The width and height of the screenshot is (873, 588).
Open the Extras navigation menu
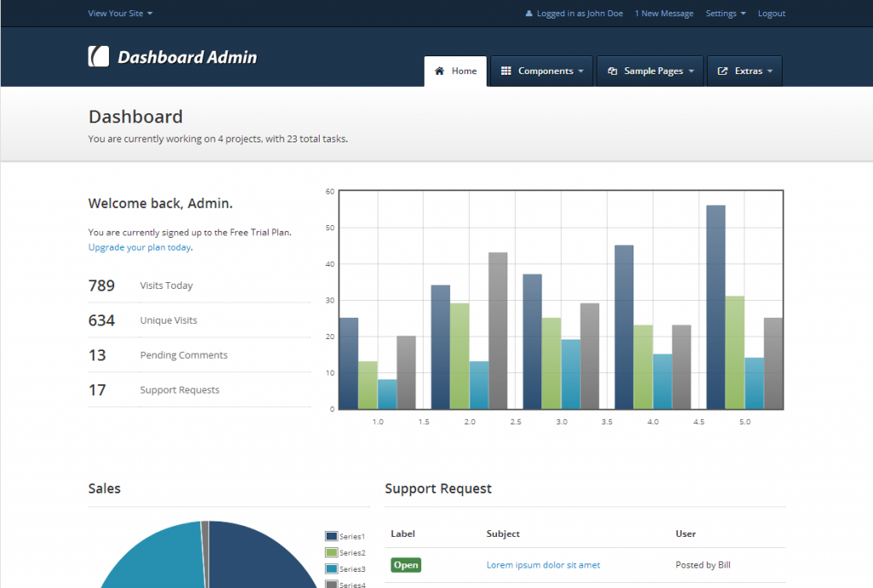749,72
